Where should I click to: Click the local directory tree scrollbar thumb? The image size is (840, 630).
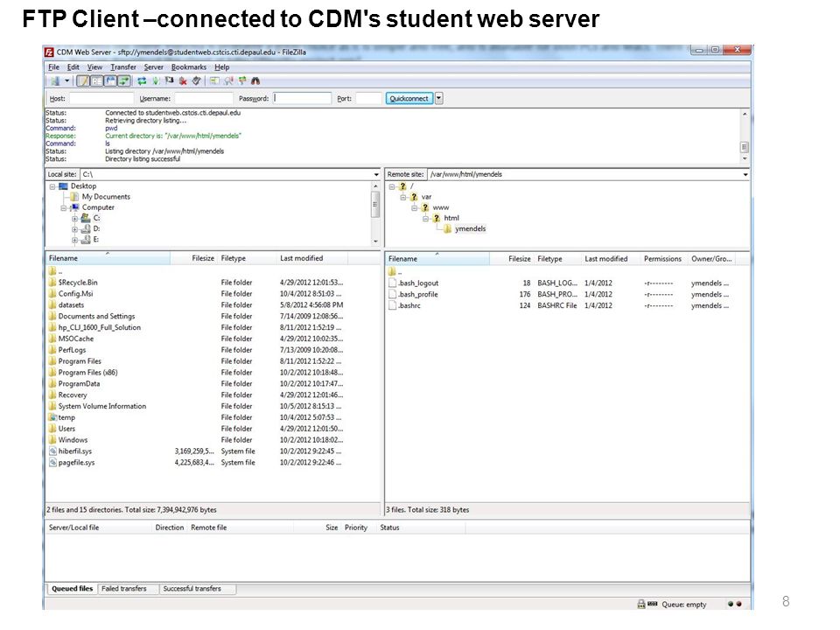click(x=375, y=204)
